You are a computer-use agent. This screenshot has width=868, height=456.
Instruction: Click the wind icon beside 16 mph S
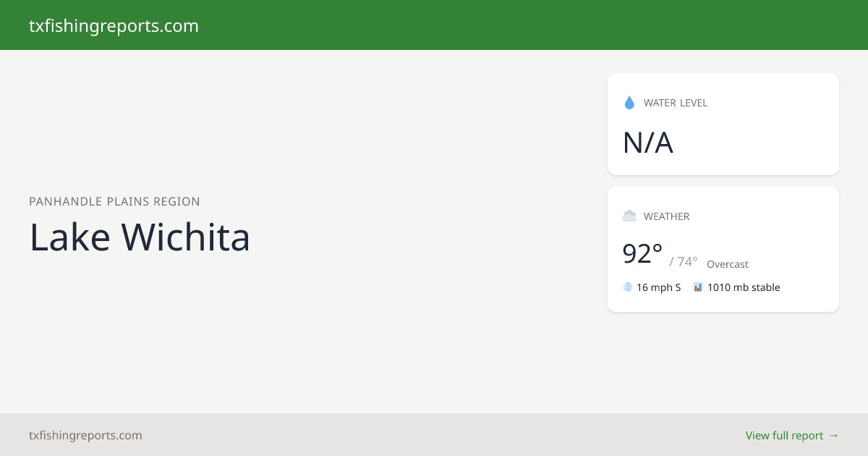click(x=627, y=287)
